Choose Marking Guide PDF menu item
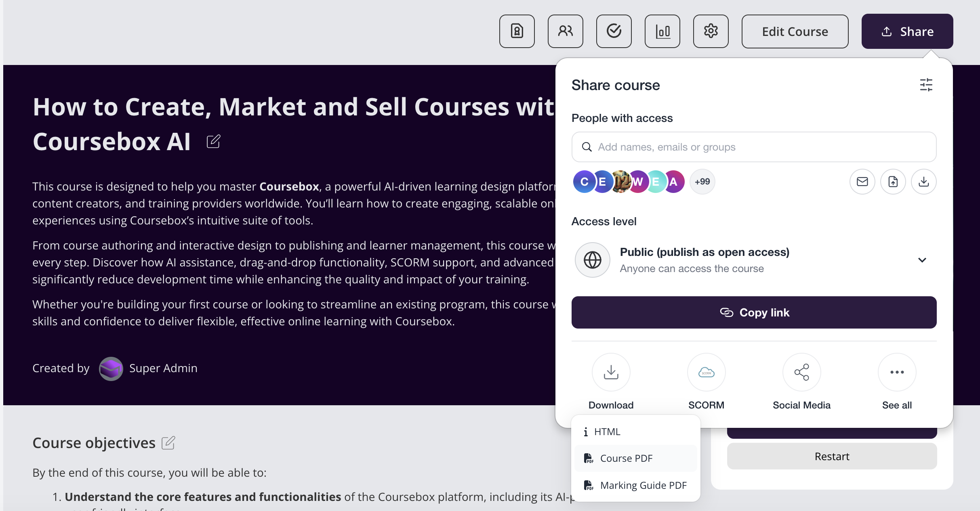The image size is (980, 511). coord(643,485)
